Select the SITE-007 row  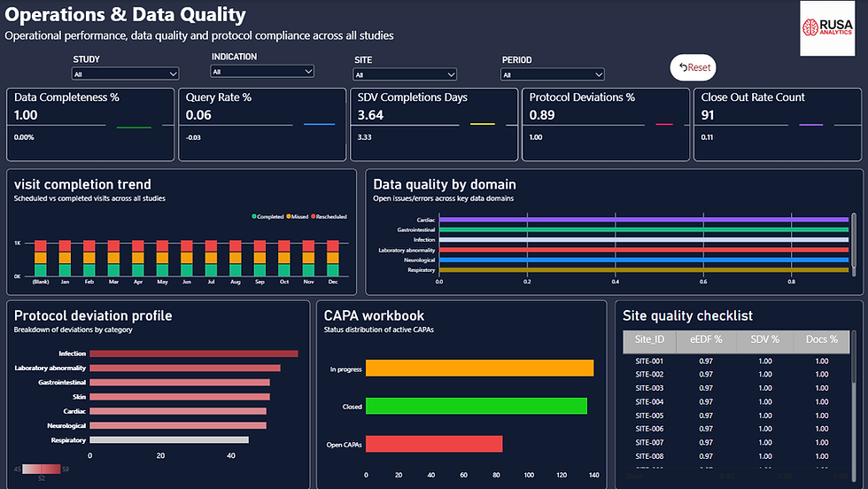point(736,442)
